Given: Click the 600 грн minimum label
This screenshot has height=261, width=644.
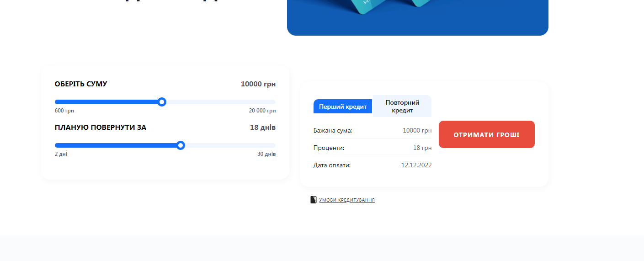Looking at the screenshot, I should pyautogui.click(x=64, y=111).
